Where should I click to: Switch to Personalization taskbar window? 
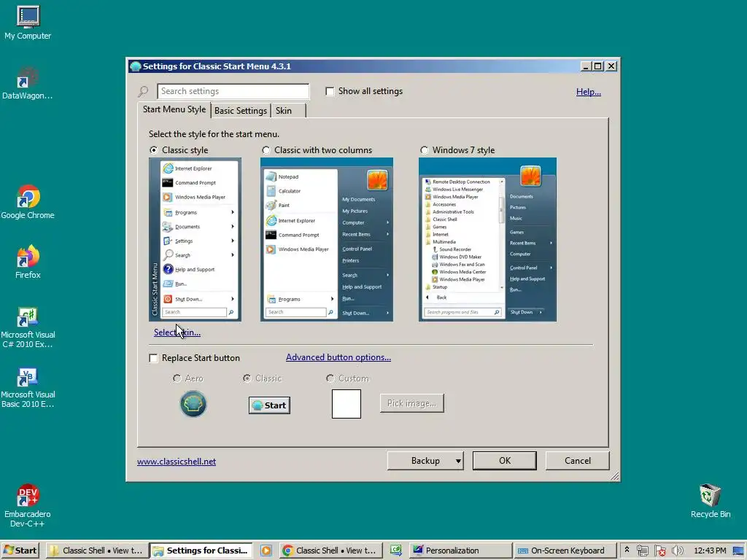pos(460,551)
